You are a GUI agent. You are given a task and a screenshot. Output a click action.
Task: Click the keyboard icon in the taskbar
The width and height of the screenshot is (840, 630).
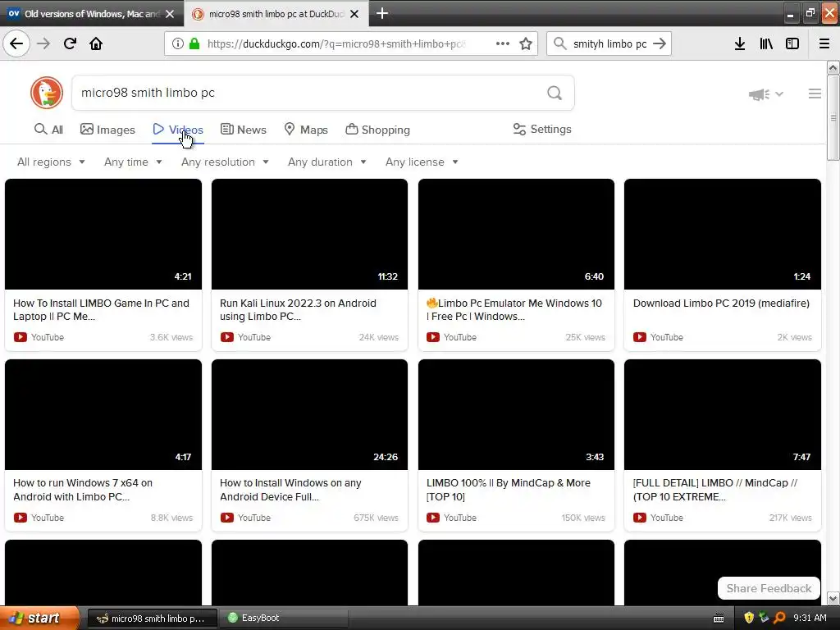(x=719, y=619)
